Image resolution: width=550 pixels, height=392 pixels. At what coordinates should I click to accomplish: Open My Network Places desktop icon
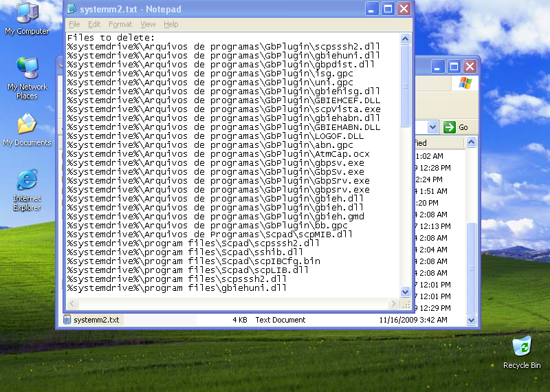coord(27,78)
